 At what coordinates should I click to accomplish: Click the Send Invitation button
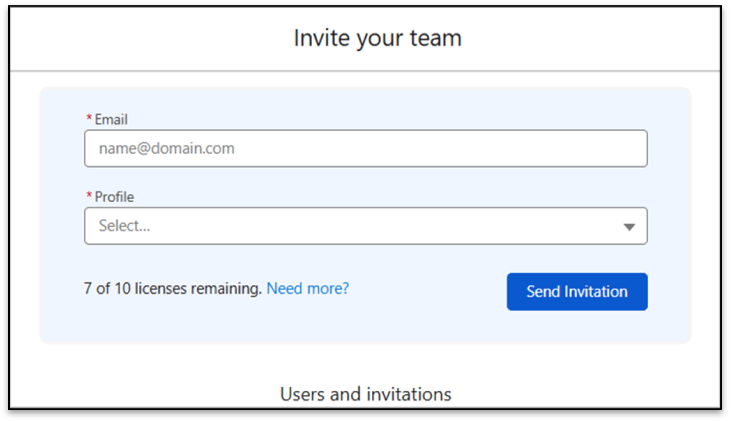[577, 292]
